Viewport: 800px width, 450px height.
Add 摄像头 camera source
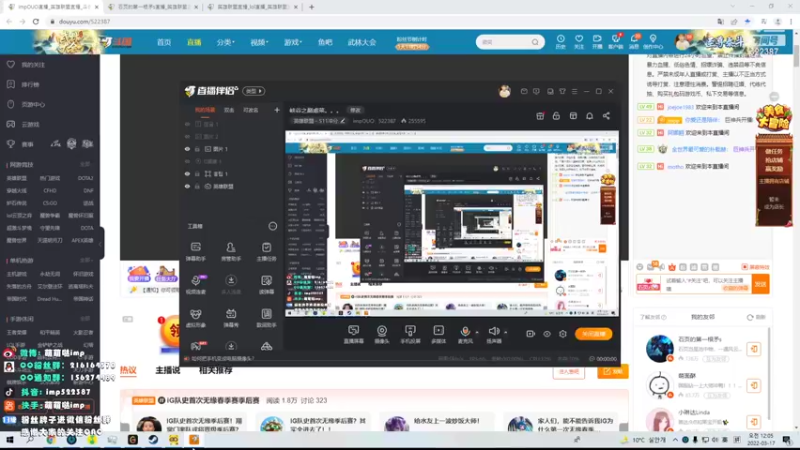pos(382,335)
